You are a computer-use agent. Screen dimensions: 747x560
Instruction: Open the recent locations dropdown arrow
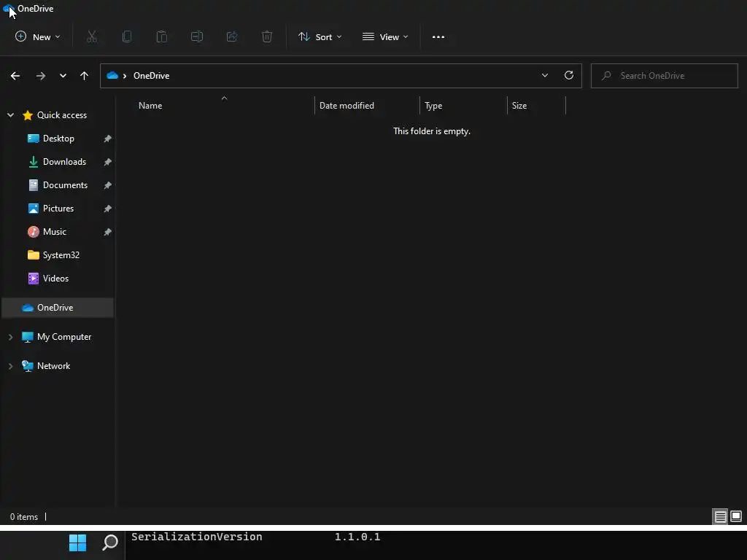[x=63, y=76]
